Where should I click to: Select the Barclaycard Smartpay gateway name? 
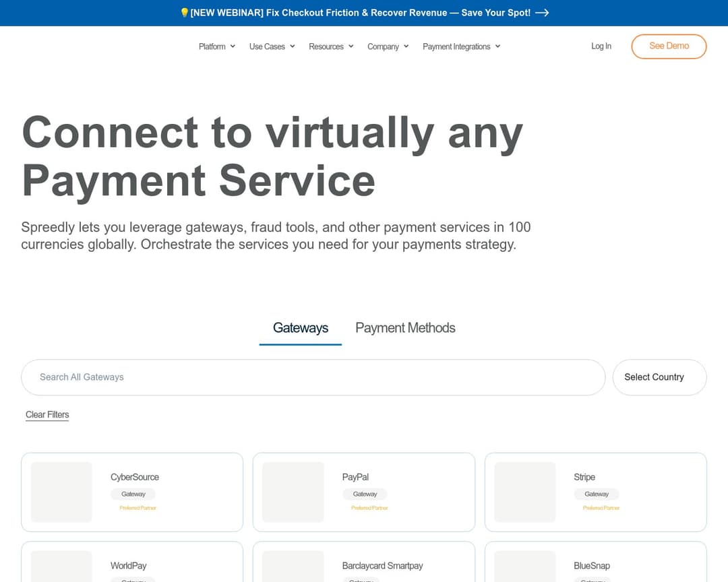[x=383, y=566]
